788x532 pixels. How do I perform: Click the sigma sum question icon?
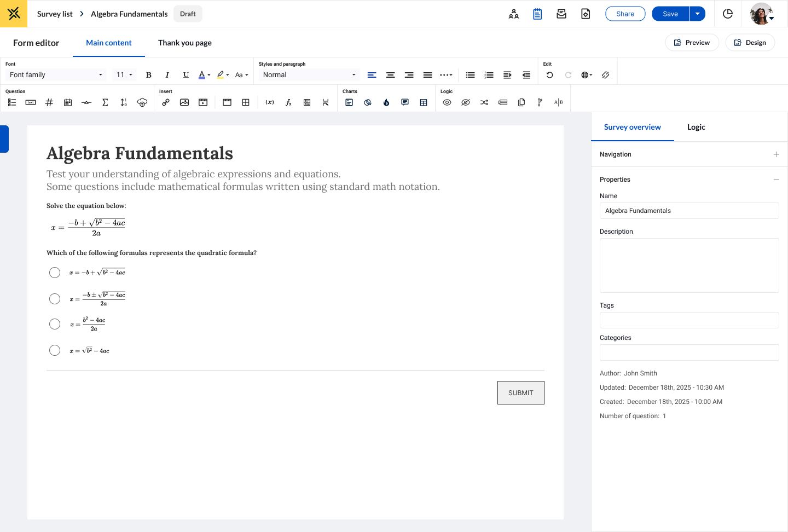tap(105, 102)
